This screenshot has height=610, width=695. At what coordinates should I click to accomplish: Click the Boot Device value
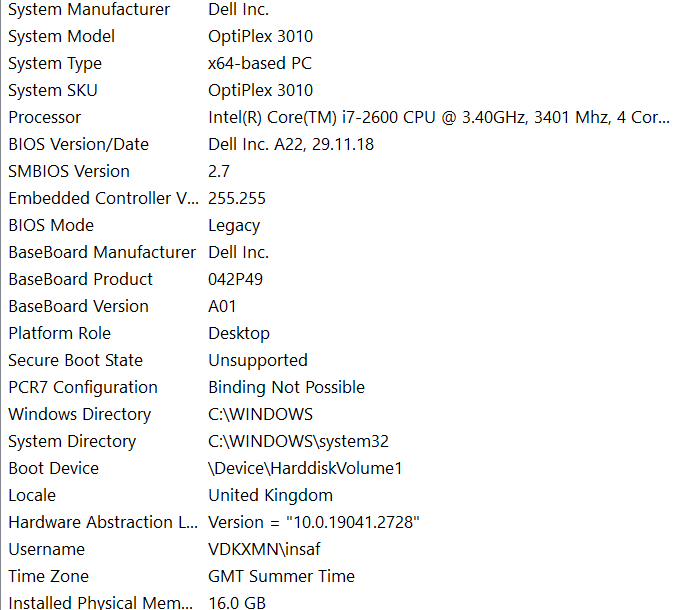pos(305,468)
